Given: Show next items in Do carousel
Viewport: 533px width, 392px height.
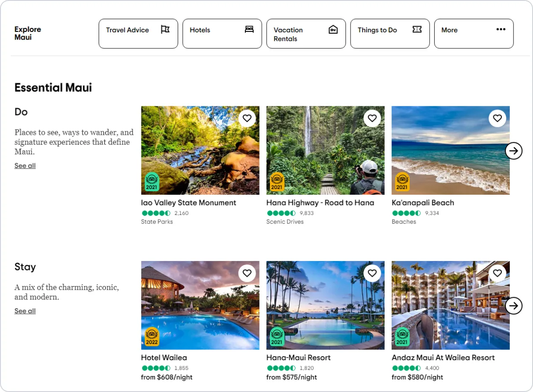Looking at the screenshot, I should [514, 151].
